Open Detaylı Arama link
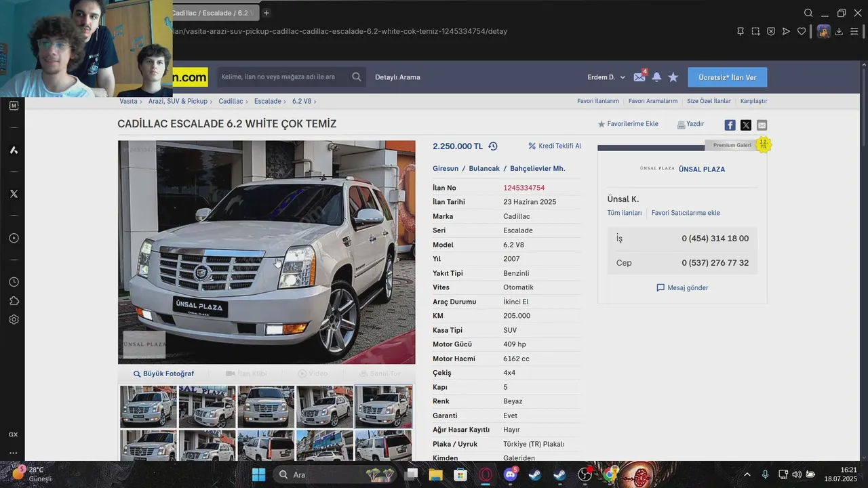Image resolution: width=868 pixels, height=488 pixels. (x=397, y=77)
